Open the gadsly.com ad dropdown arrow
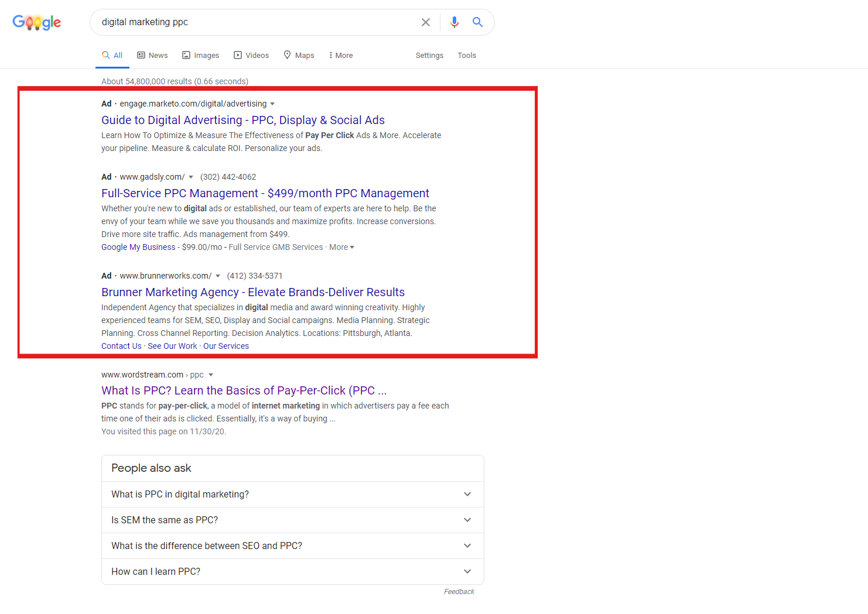Image resolution: width=868 pixels, height=614 pixels. click(191, 177)
